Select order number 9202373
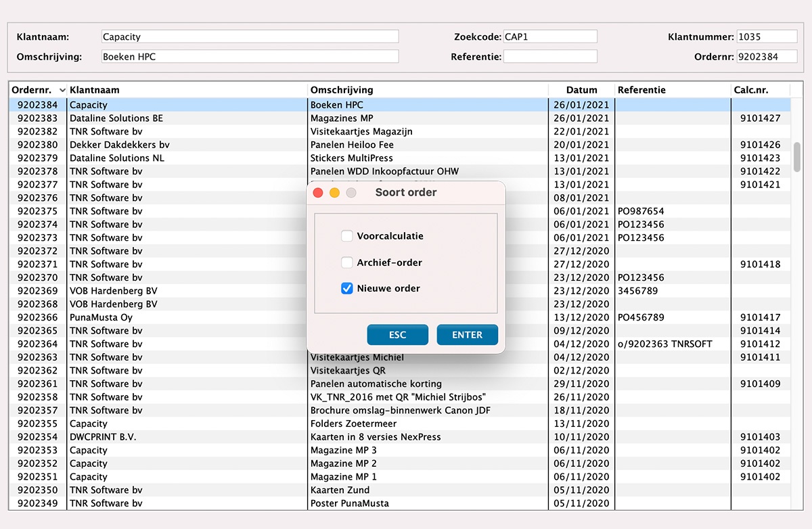This screenshot has height=529, width=812. (x=38, y=237)
